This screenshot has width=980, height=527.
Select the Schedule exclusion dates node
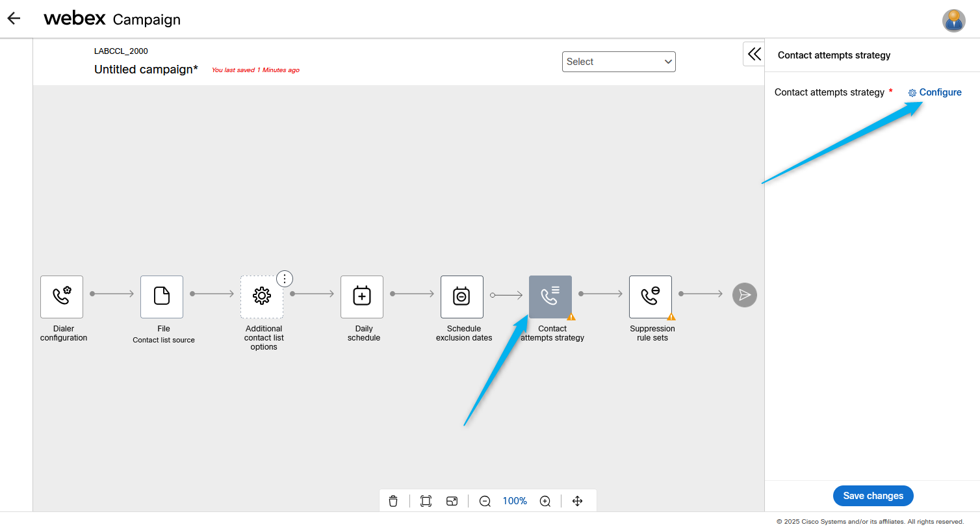click(x=462, y=296)
